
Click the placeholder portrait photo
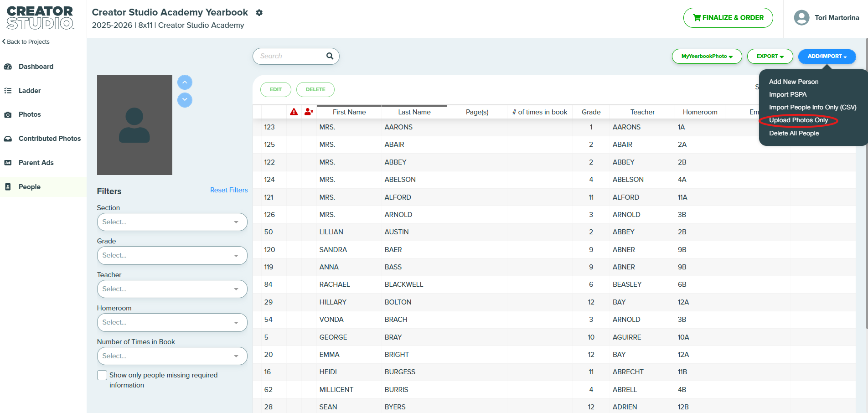[x=134, y=125]
